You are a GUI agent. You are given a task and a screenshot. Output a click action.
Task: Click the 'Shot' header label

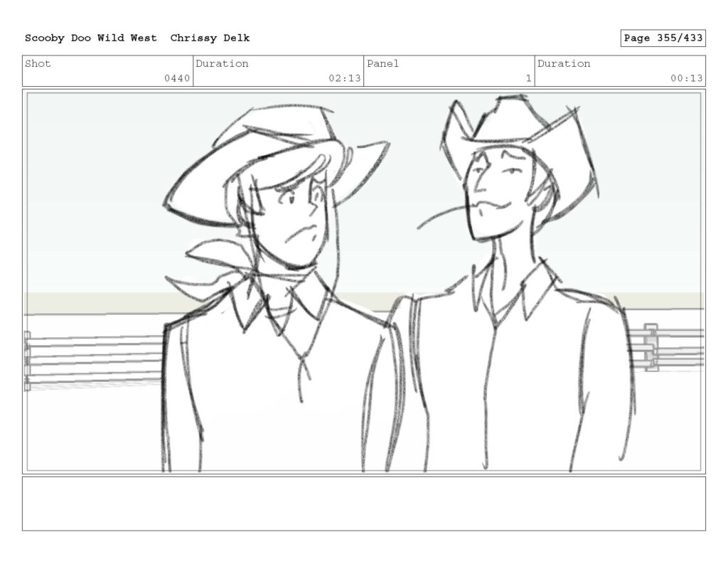point(38,63)
